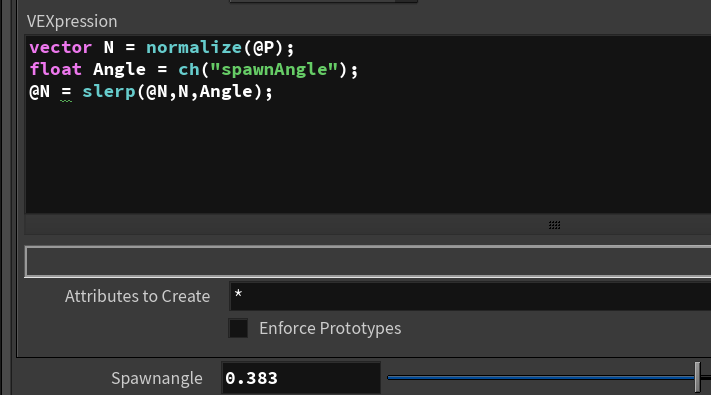
Task: Click the slerp function in code
Action: (x=109, y=92)
